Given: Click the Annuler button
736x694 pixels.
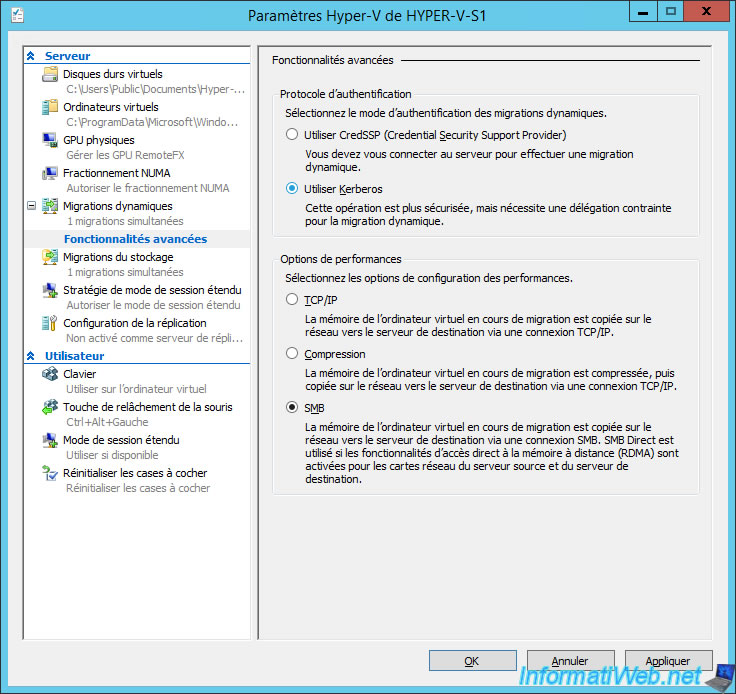Looking at the screenshot, I should [x=570, y=661].
